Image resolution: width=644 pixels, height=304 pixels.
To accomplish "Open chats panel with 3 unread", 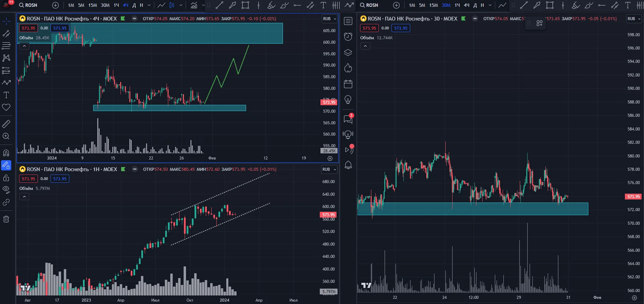I will [x=348, y=119].
